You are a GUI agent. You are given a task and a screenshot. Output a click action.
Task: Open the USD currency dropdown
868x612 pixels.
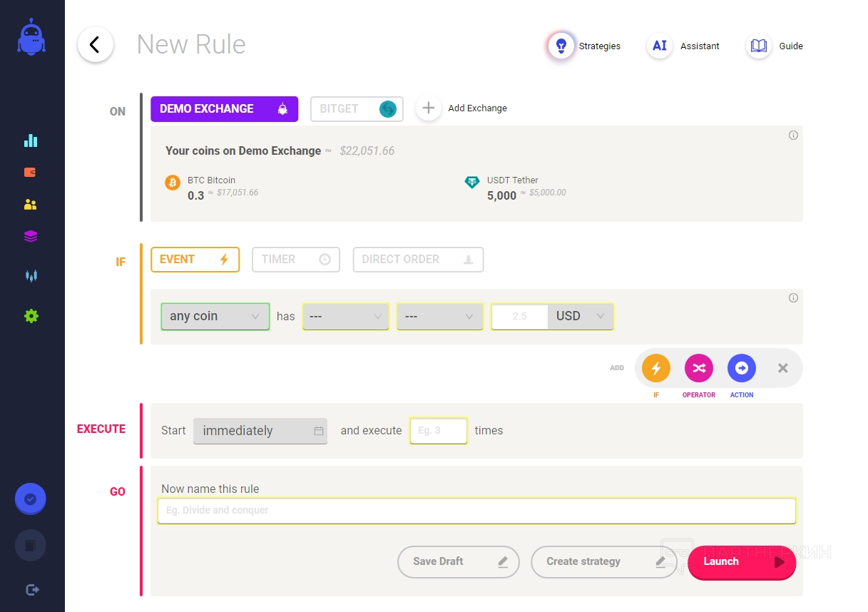tap(580, 316)
